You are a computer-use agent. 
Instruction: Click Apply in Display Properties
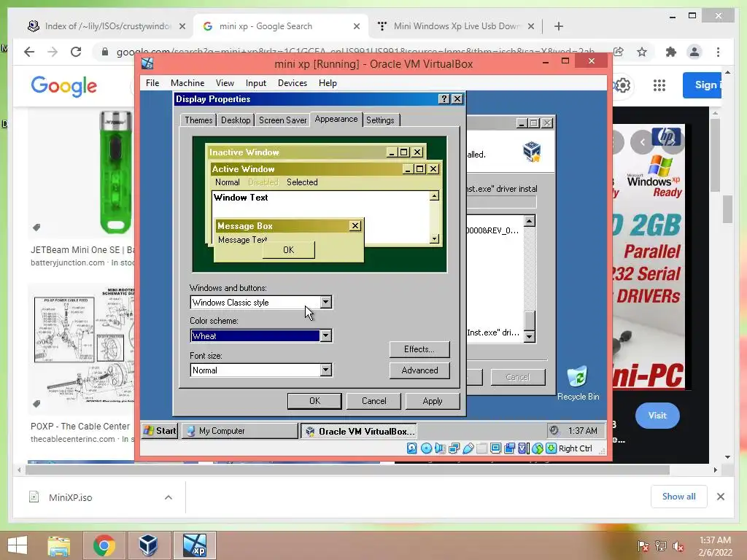pos(432,401)
